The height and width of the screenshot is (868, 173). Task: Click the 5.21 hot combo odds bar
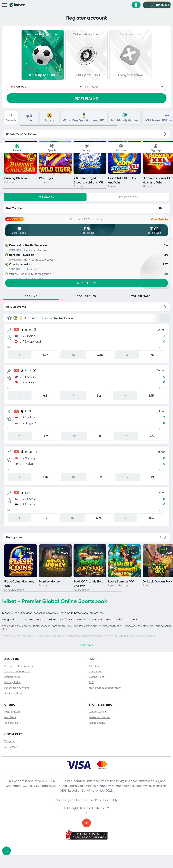(x=86, y=283)
